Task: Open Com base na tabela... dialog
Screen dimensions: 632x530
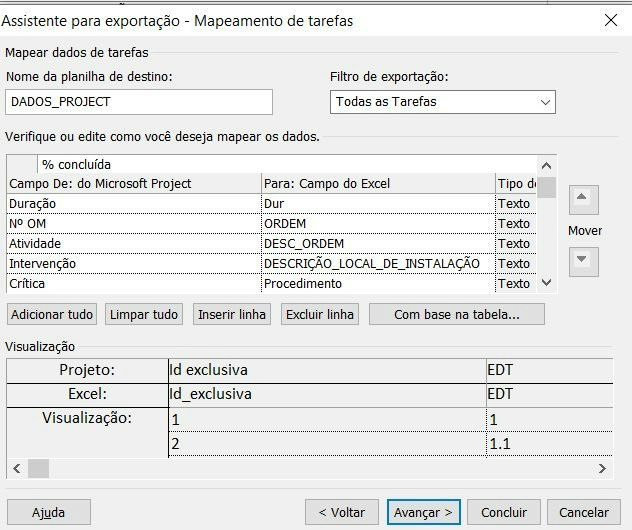Action: pos(457,314)
